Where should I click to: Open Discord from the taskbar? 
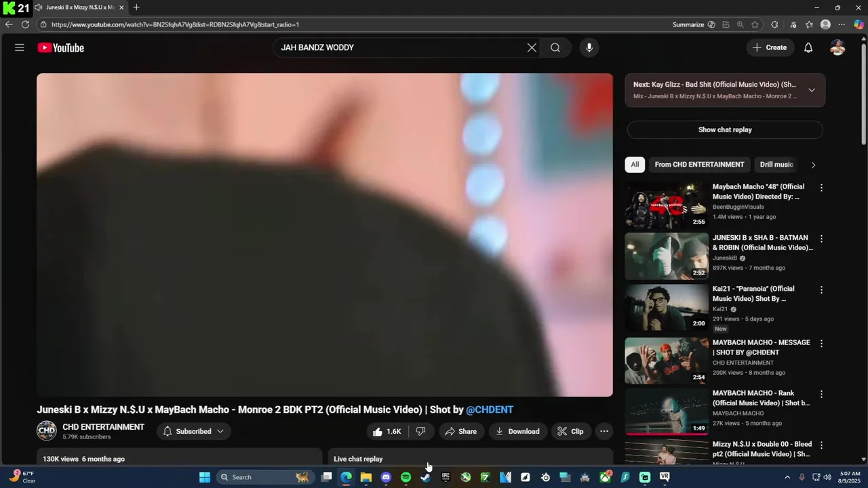(386, 477)
